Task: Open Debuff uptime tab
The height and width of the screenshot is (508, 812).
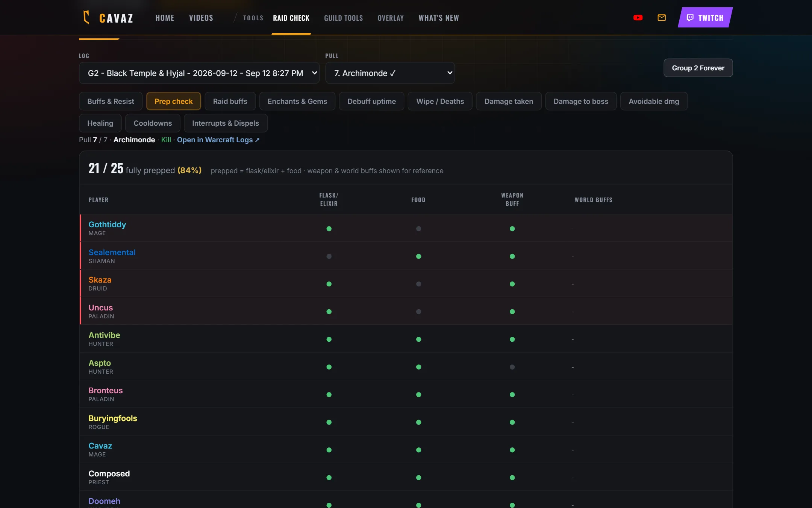Action: click(371, 101)
